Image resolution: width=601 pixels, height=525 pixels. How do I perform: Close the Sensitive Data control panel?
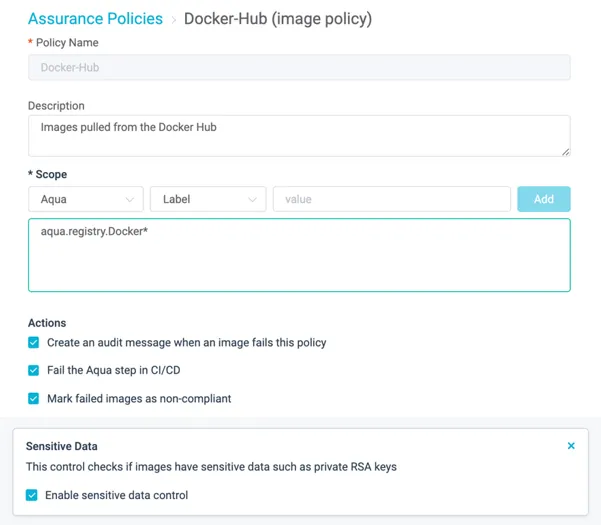point(571,446)
